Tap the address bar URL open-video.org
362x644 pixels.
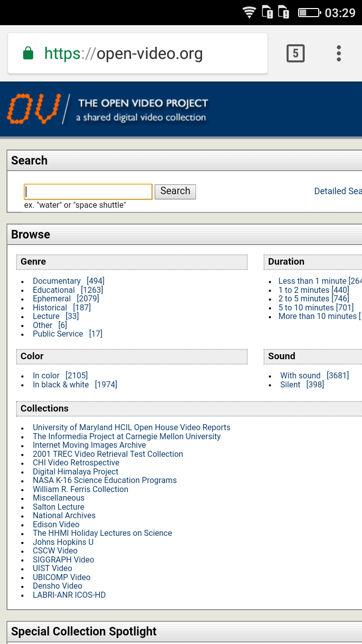[124, 53]
